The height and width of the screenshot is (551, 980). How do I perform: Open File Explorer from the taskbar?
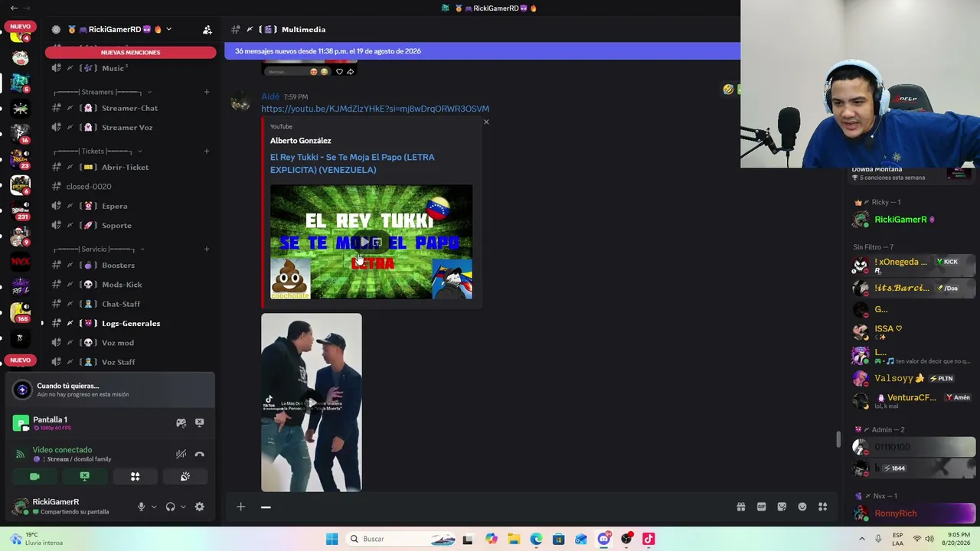(x=514, y=539)
